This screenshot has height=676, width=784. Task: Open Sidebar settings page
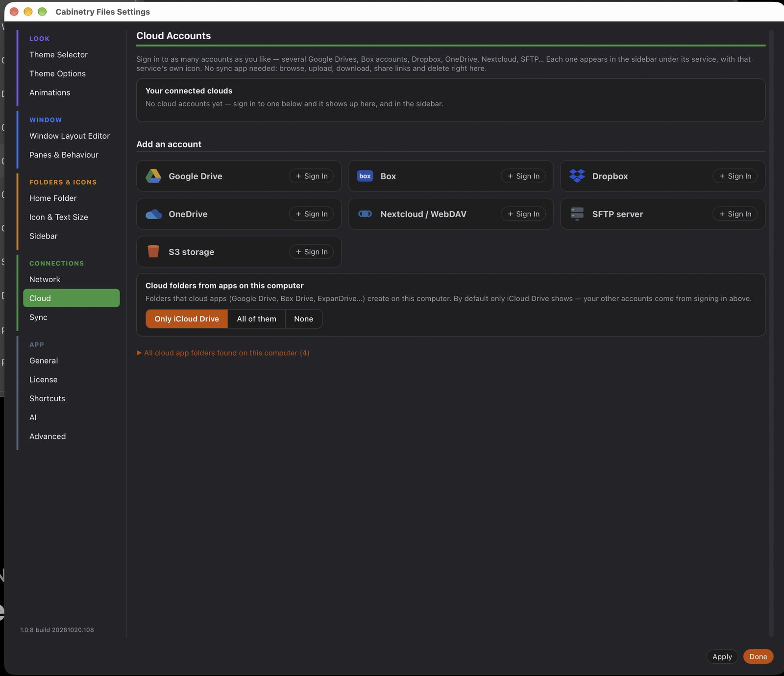pyautogui.click(x=72, y=236)
